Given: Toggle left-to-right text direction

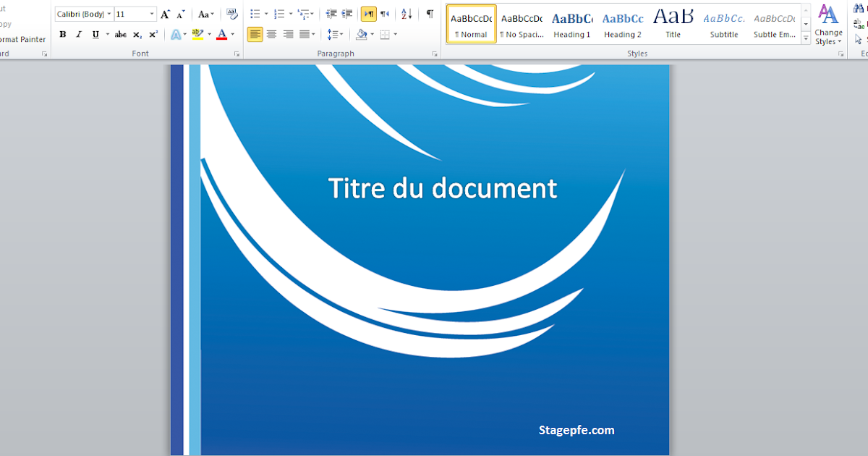Looking at the screenshot, I should pyautogui.click(x=369, y=14).
